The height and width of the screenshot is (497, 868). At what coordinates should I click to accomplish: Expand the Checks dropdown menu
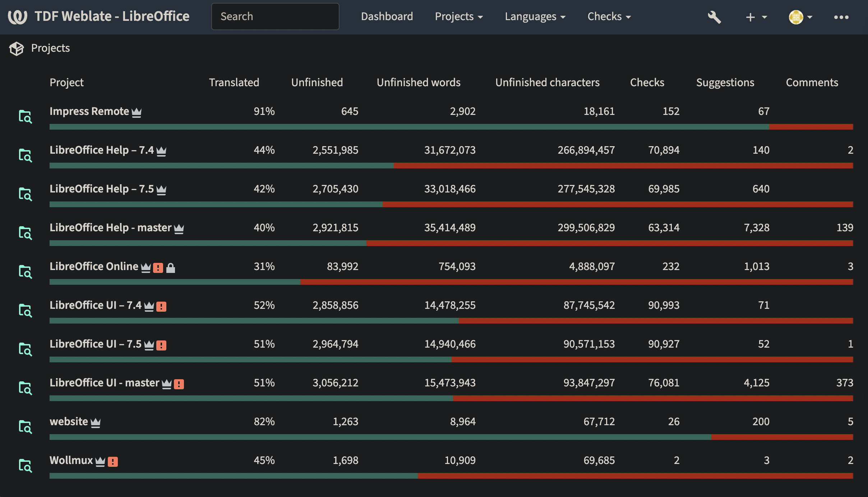pos(609,17)
